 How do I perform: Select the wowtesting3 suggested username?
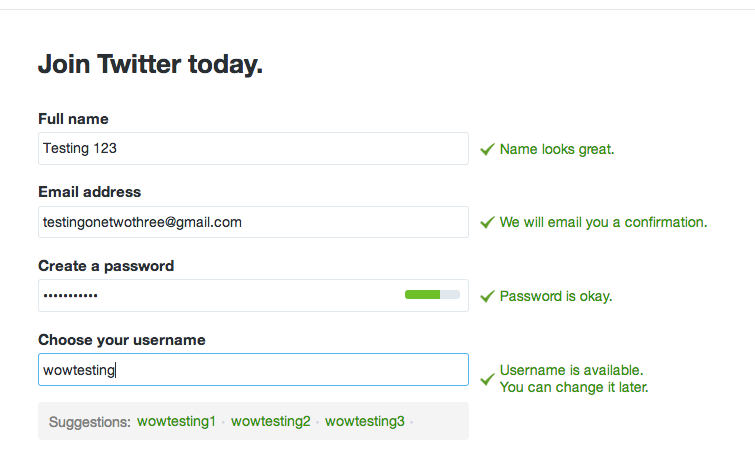[x=364, y=421]
